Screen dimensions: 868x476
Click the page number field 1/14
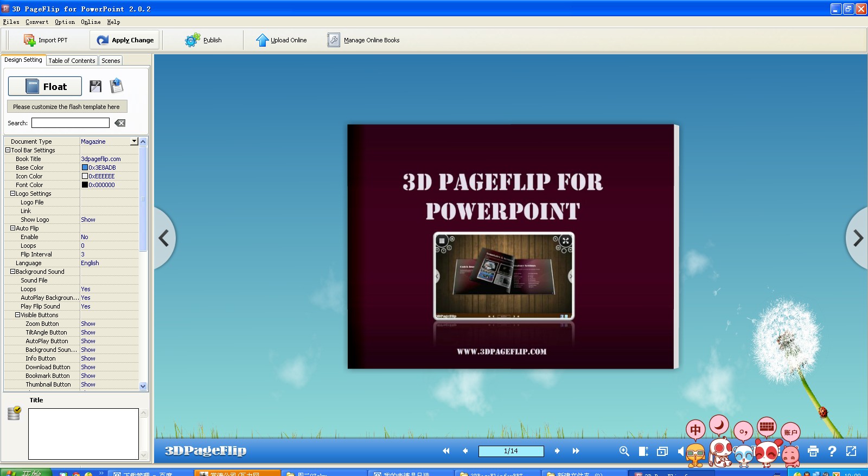coord(511,451)
